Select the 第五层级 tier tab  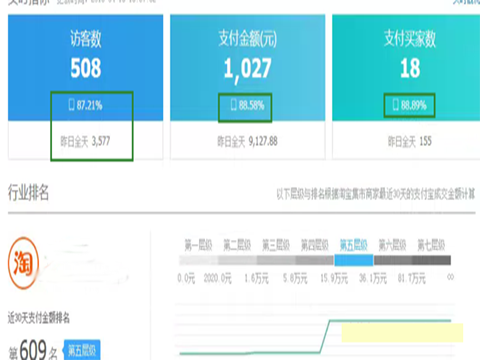[x=354, y=245]
